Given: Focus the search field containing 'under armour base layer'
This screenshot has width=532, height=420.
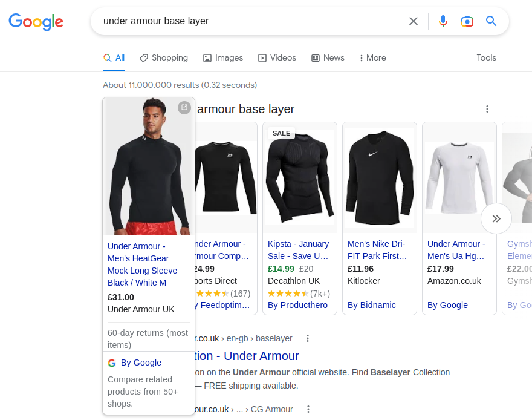Looking at the screenshot, I should coord(251,21).
